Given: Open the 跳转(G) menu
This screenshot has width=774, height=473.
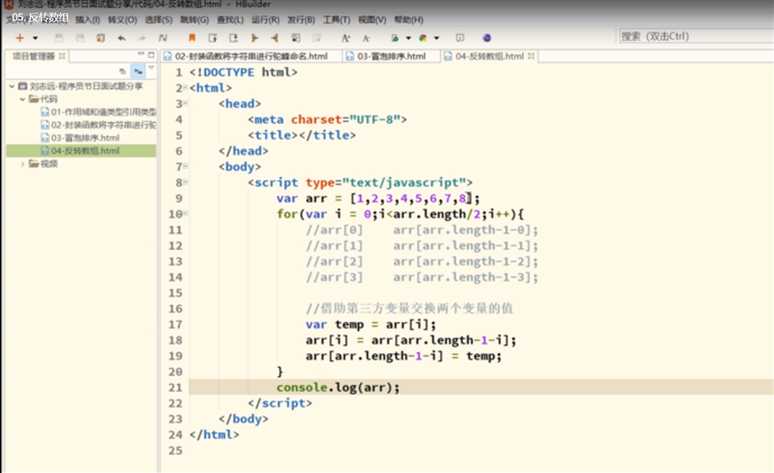Looking at the screenshot, I should (194, 20).
